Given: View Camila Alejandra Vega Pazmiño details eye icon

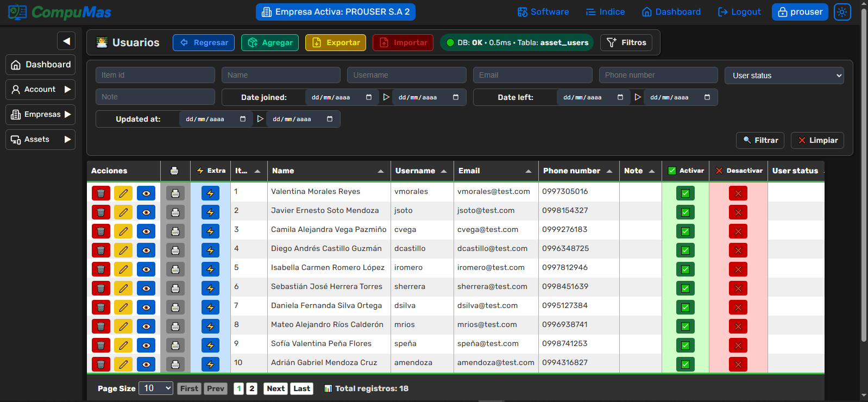Looking at the screenshot, I should click(x=146, y=231).
